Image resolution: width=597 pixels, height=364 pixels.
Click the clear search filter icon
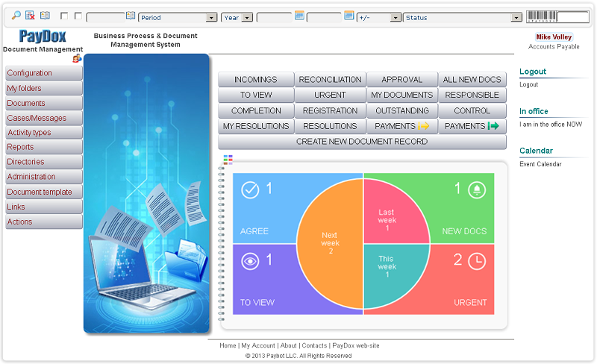(x=30, y=16)
